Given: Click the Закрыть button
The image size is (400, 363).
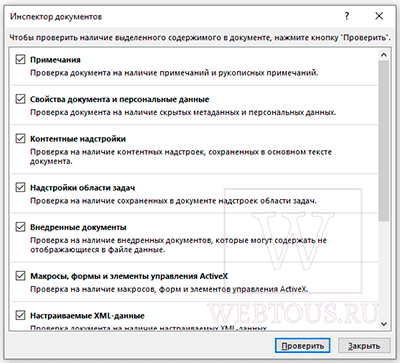Looking at the screenshot, I should [x=364, y=346].
